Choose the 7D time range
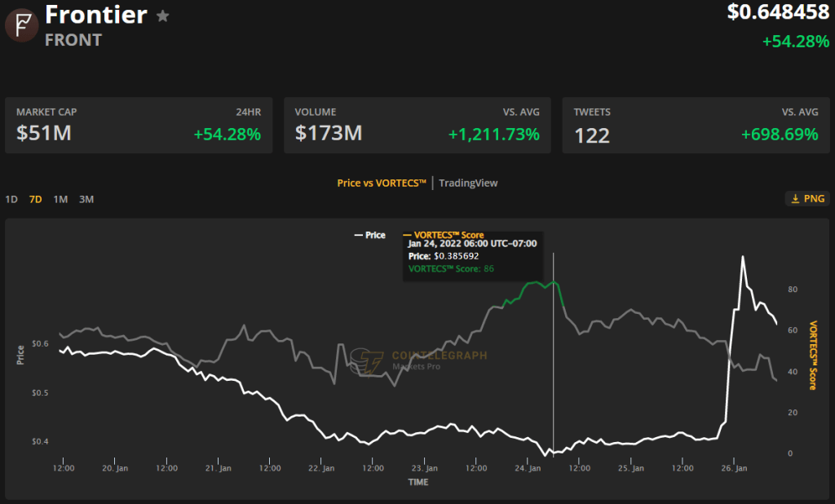Screen dimensions: 835x504 click(35, 199)
